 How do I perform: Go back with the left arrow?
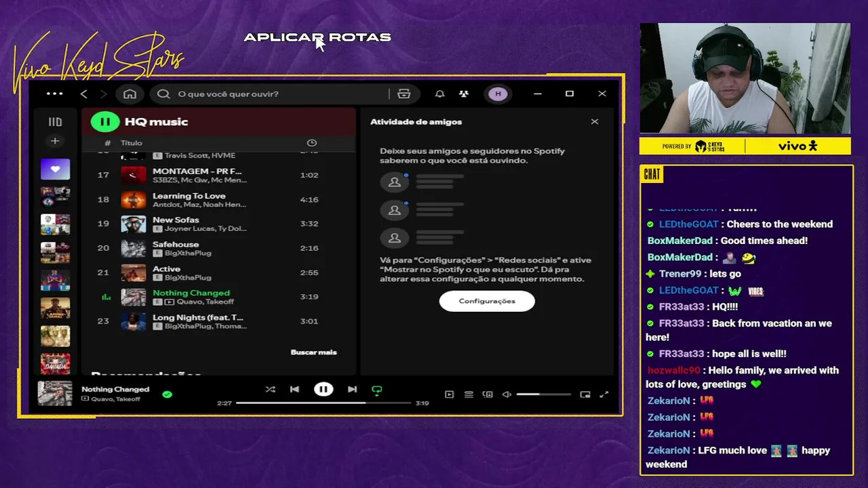click(84, 94)
